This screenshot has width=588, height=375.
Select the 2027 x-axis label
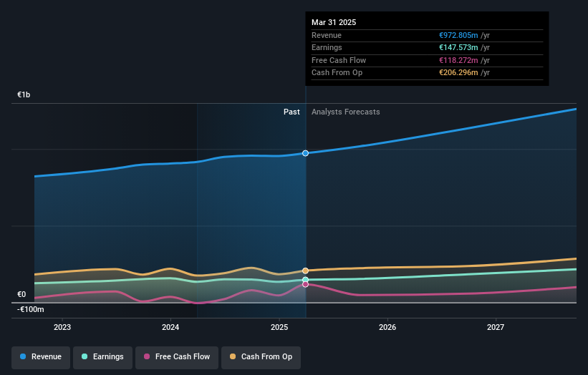click(496, 327)
